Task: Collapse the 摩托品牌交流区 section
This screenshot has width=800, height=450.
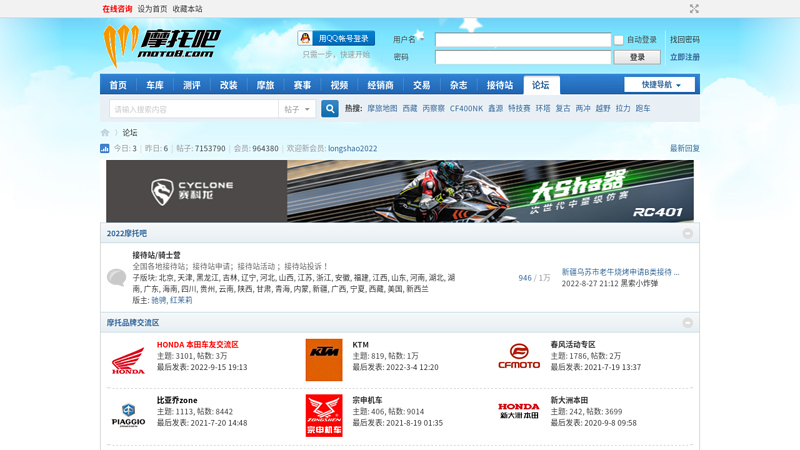Action: coord(688,322)
